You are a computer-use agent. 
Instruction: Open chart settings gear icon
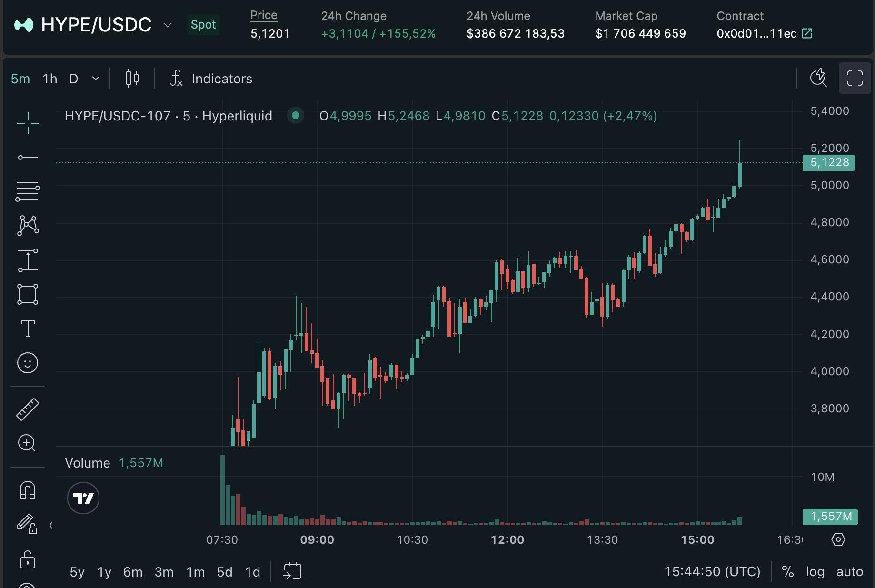[838, 539]
